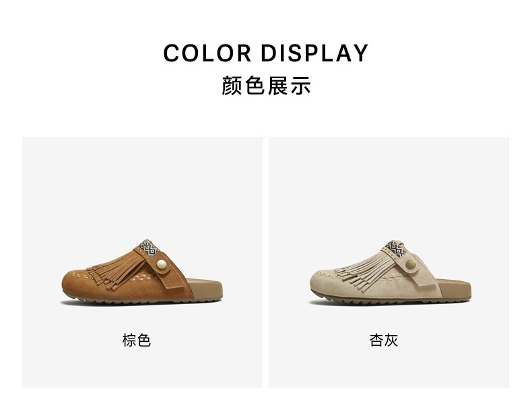Click the beige shoe's woven pattern strap
The height and width of the screenshot is (418, 532).
(x=396, y=248)
